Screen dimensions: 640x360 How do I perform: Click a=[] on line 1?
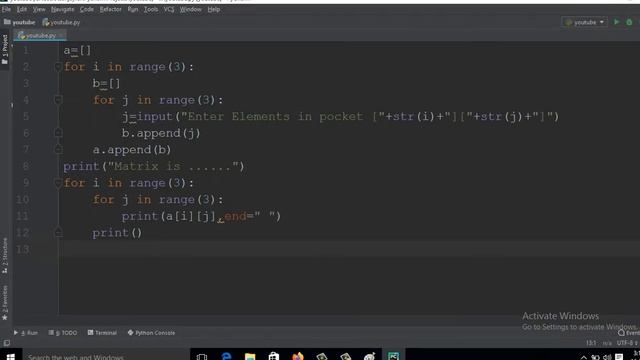coord(78,50)
